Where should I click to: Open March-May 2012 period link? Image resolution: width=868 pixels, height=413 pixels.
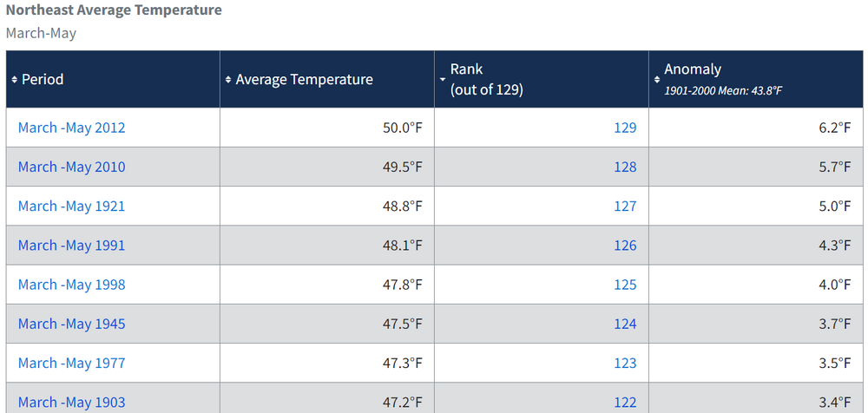(x=71, y=128)
